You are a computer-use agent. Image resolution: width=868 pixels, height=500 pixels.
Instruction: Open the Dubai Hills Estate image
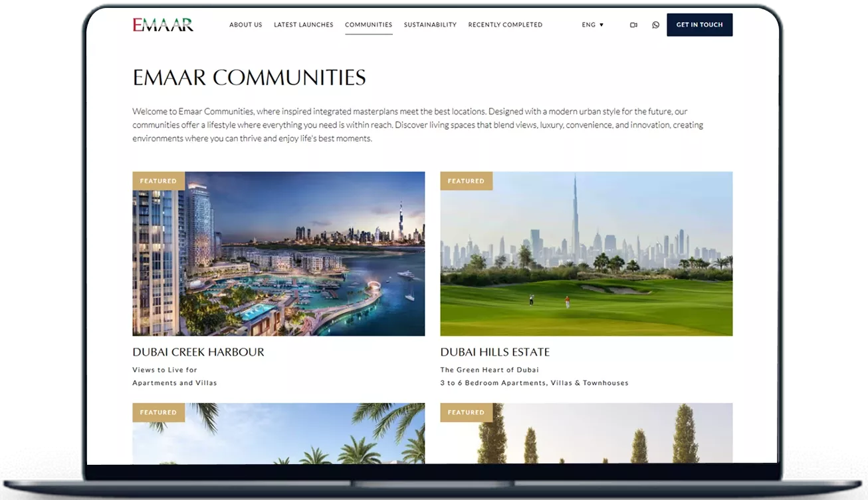(586, 254)
